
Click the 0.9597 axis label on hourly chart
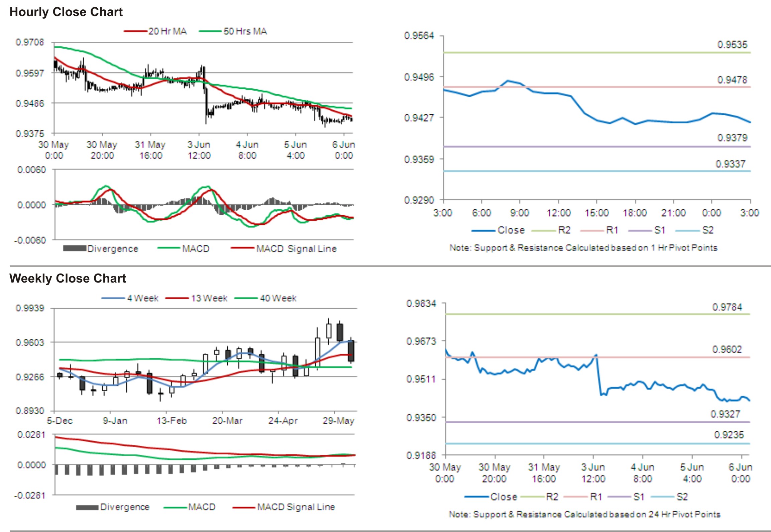tap(30, 73)
